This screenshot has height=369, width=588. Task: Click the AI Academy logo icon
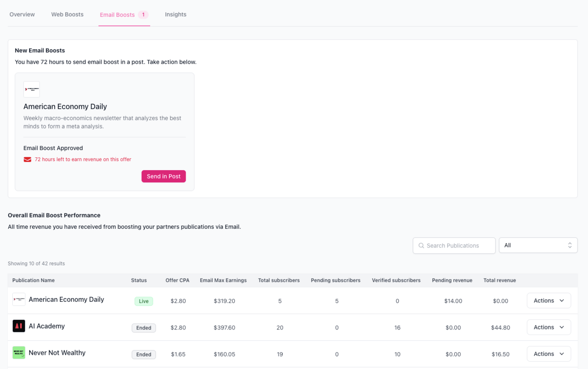[19, 326]
